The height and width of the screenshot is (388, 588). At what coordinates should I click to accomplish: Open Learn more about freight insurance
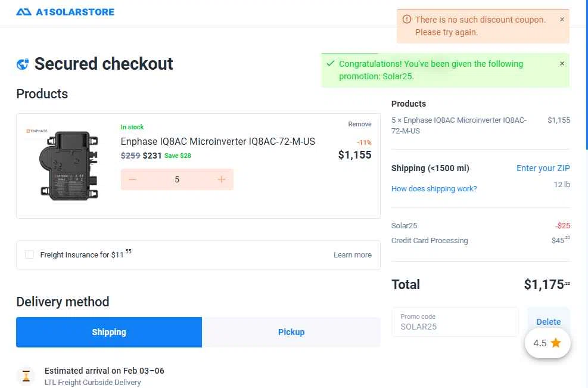pos(353,254)
